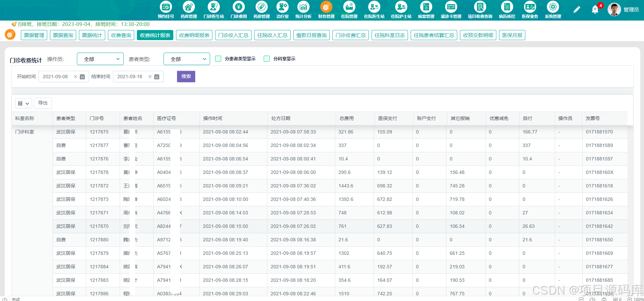Enable the 分患者类型显示 checkbox

(218, 59)
